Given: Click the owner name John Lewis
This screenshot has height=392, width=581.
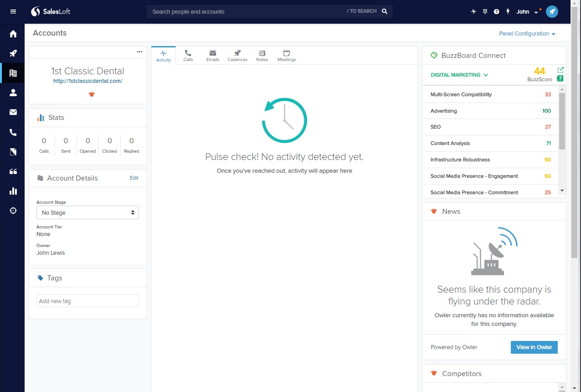Looking at the screenshot, I should tap(51, 253).
